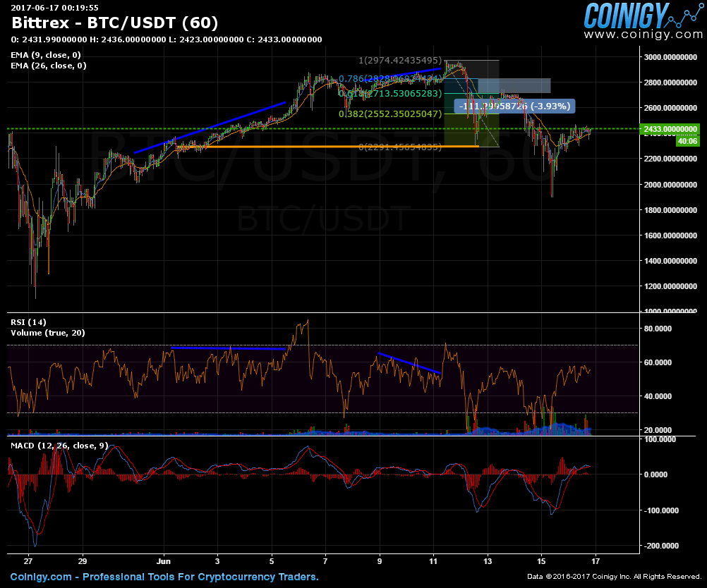Click the 17 date label on time axis

[x=596, y=561]
